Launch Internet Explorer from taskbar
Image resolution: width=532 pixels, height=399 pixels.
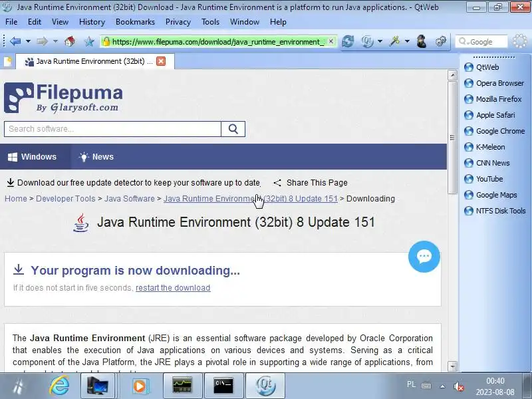pos(59,386)
